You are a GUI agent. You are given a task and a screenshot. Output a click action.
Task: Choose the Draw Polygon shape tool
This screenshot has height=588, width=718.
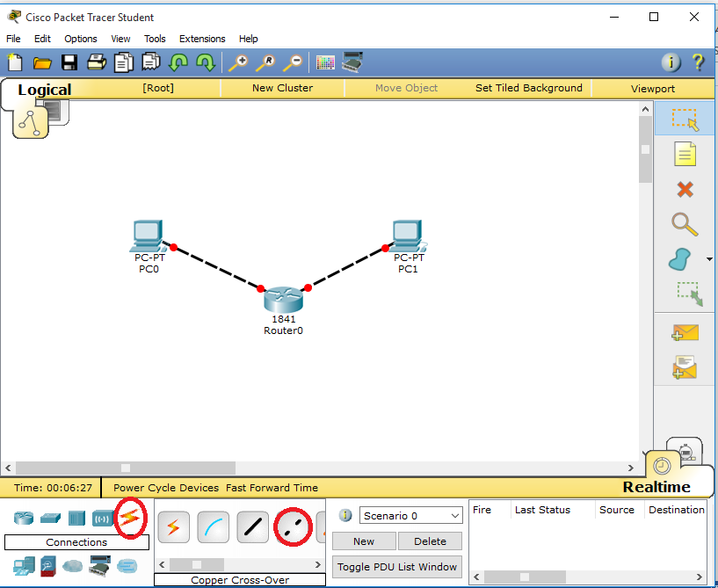680,259
